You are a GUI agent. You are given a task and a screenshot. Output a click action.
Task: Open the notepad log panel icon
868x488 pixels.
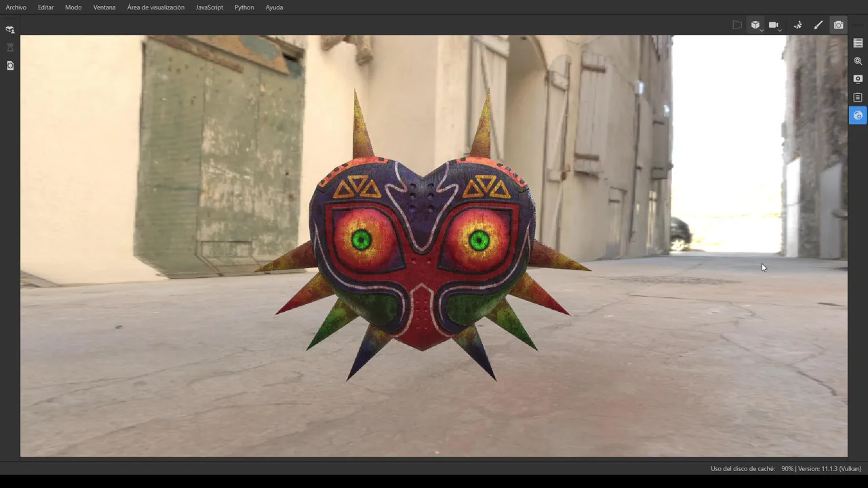[x=858, y=97]
